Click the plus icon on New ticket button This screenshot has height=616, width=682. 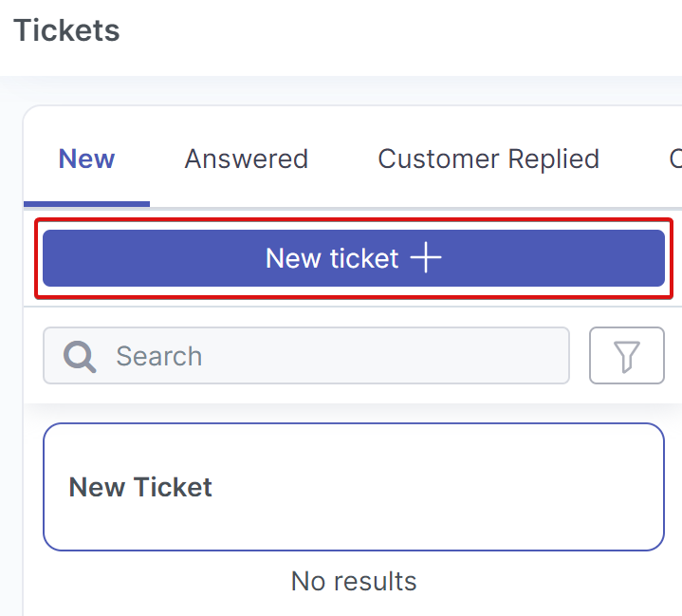click(426, 258)
